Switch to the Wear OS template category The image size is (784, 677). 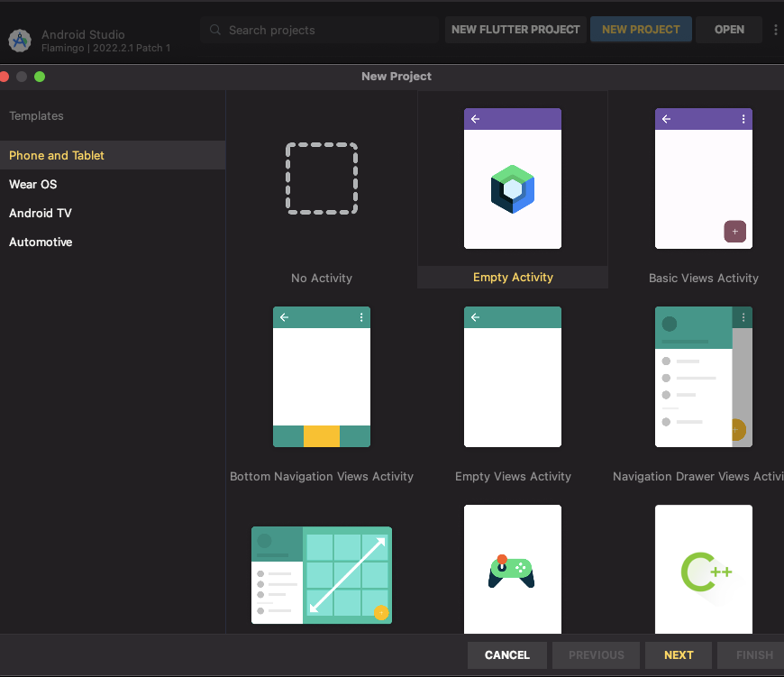coord(32,184)
